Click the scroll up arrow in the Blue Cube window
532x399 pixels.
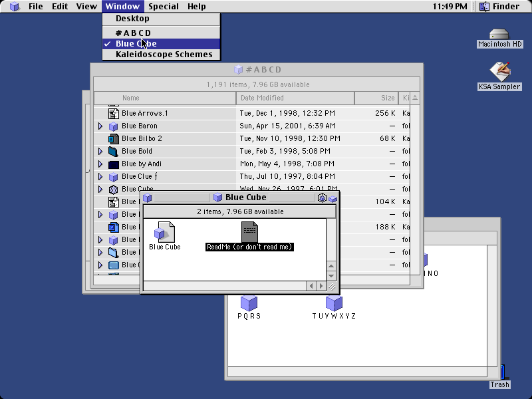click(331, 265)
